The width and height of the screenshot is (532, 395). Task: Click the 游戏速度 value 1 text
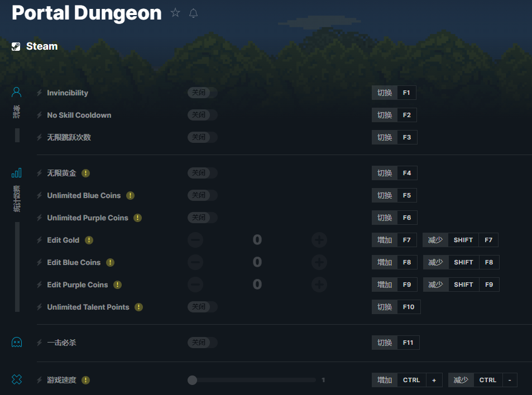click(x=323, y=380)
